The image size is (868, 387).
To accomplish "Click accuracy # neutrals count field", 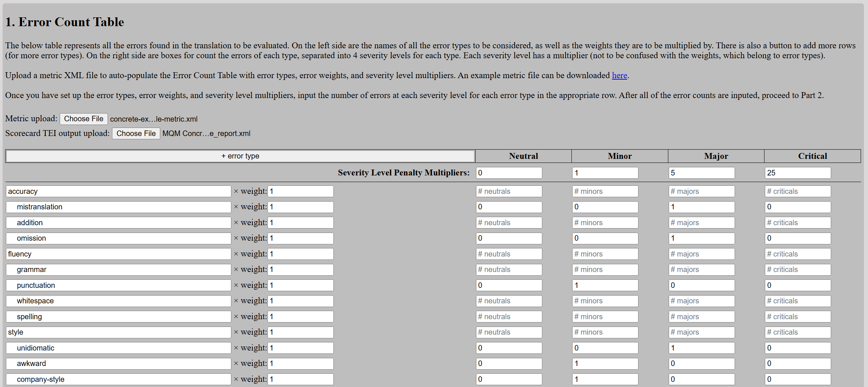I will pos(509,191).
